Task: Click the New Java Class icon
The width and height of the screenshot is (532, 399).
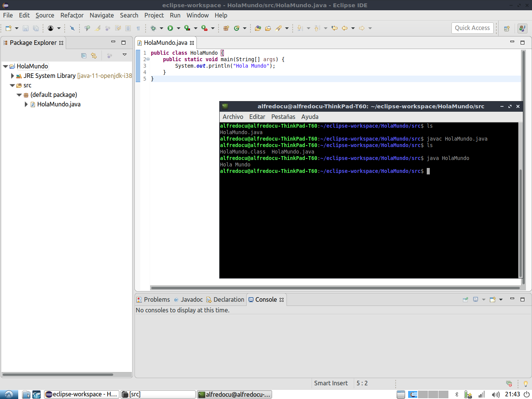Action: coord(237,28)
